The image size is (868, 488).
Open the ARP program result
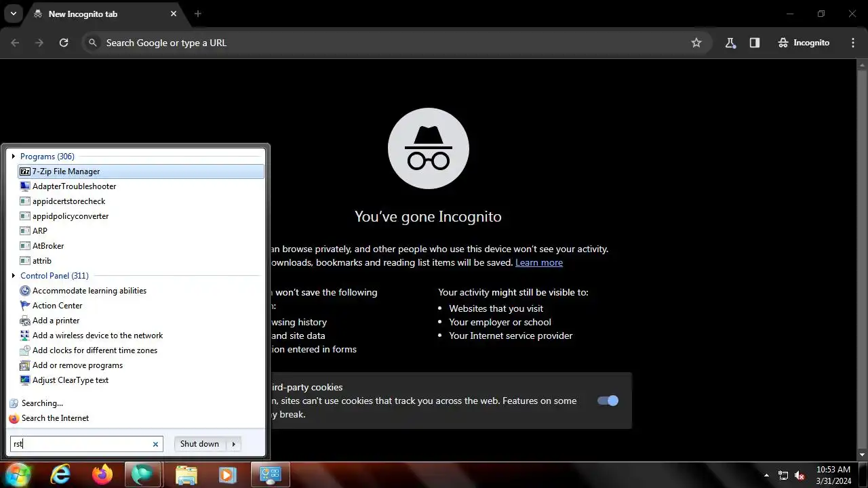tap(140, 231)
